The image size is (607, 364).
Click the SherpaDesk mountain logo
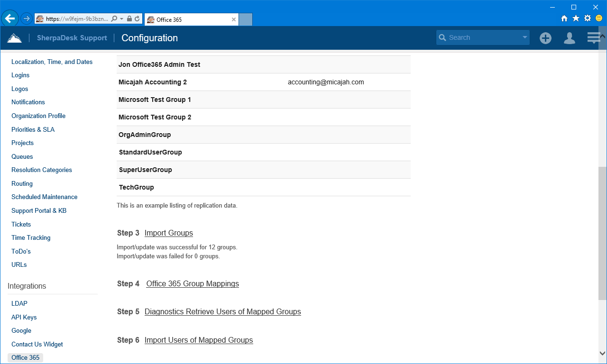coord(14,37)
